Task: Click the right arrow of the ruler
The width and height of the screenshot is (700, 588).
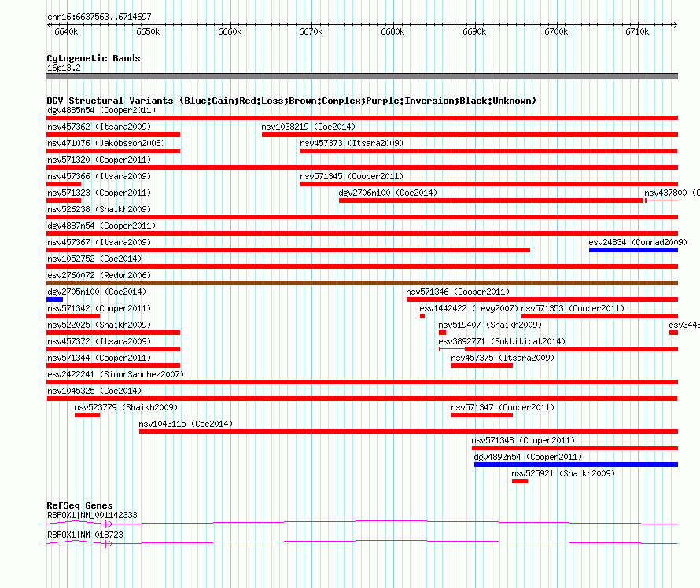Action: [x=675, y=25]
